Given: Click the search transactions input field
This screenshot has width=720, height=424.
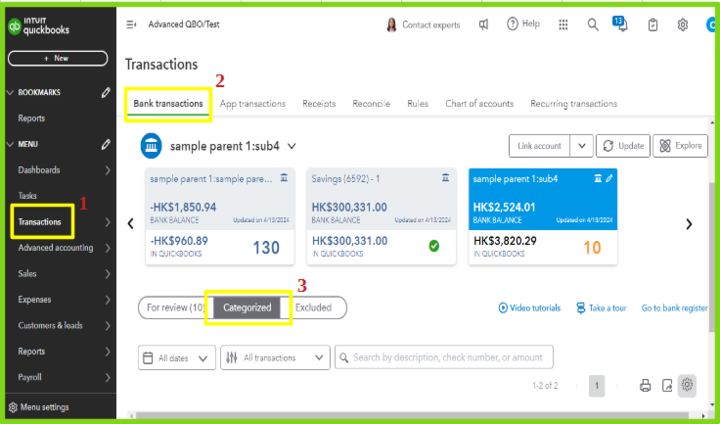Looking at the screenshot, I should coord(444,357).
